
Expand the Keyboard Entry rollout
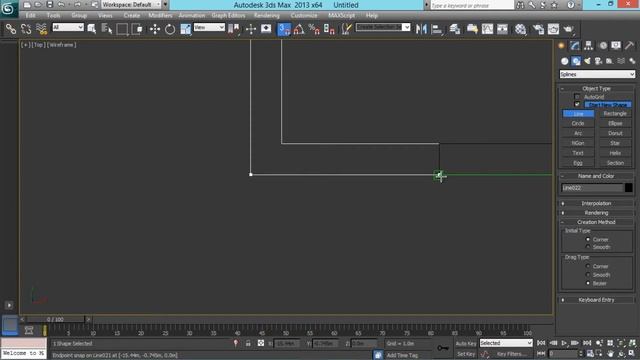(x=596, y=300)
